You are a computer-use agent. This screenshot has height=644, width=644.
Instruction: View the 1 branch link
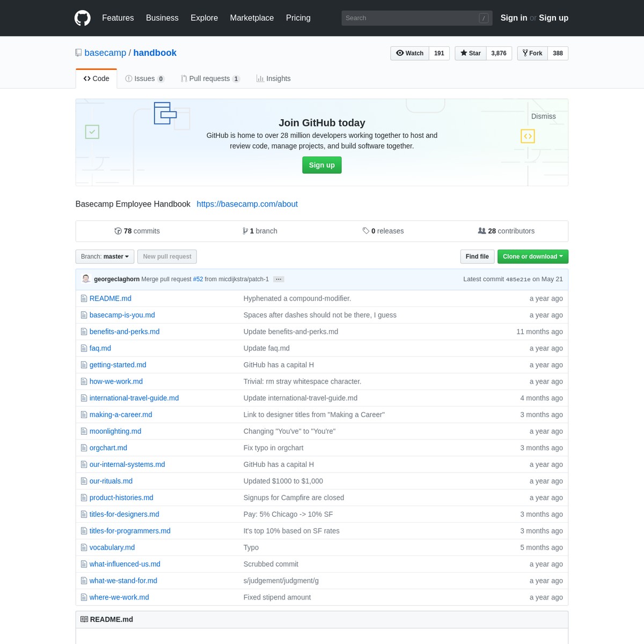tap(260, 231)
